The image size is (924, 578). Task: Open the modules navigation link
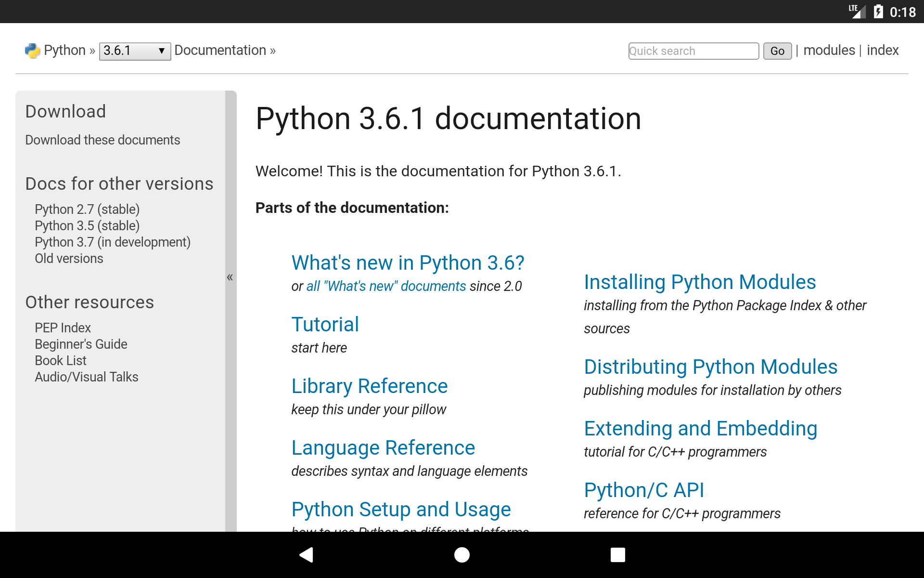829,51
